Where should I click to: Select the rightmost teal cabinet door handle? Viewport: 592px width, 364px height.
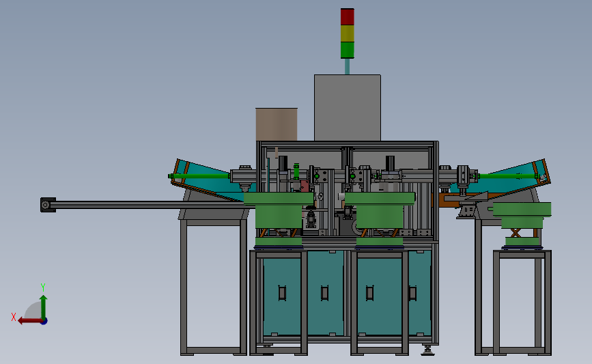coord(412,293)
